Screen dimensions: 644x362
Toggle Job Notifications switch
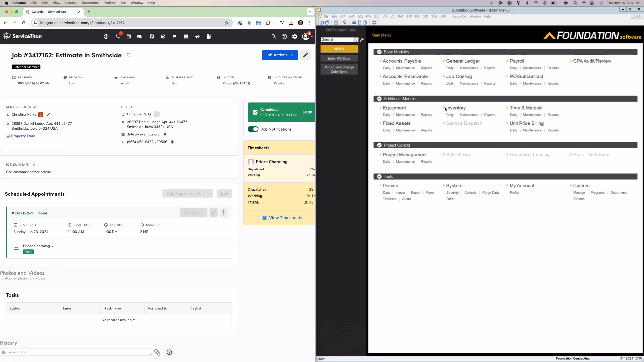tap(253, 129)
